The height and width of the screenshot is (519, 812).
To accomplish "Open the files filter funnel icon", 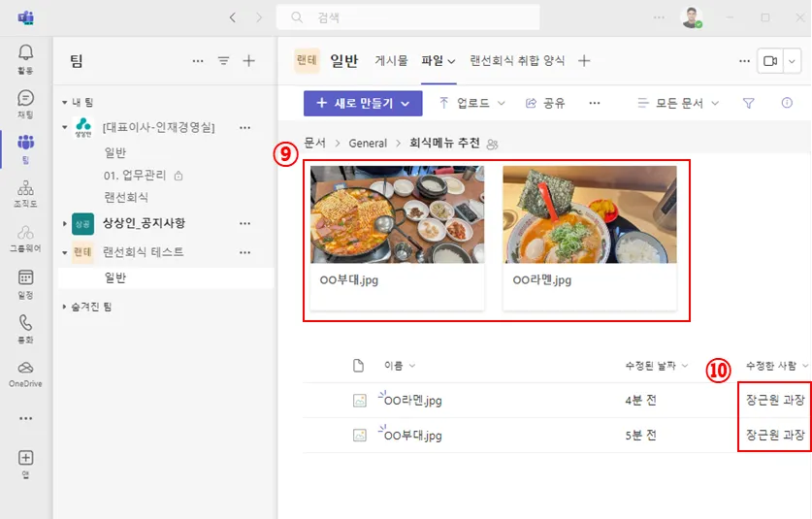I will click(748, 103).
